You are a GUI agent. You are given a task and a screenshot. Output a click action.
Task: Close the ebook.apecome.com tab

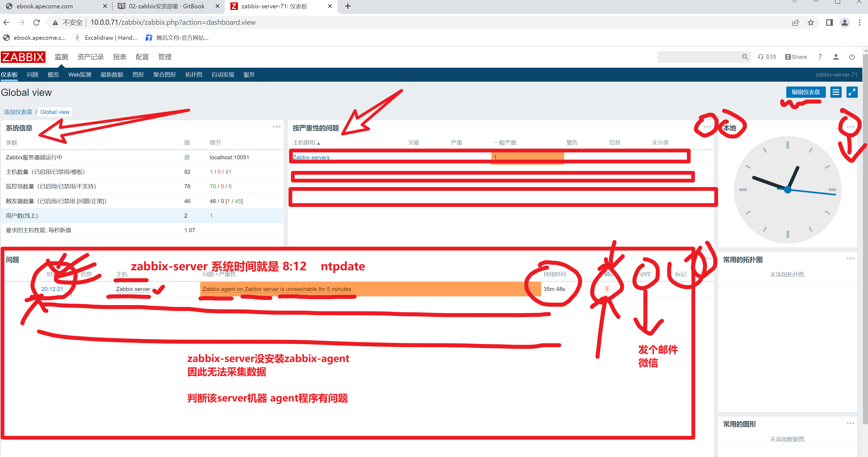[x=105, y=6]
